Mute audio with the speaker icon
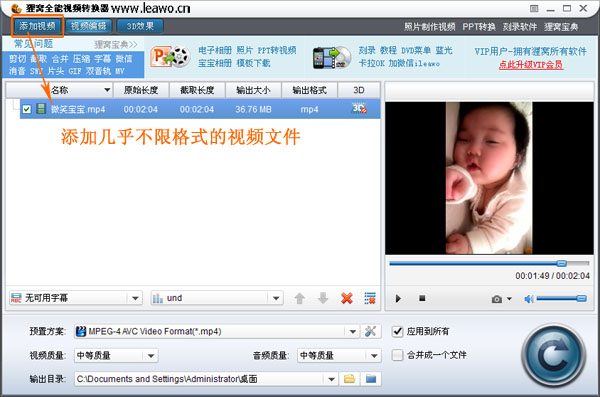 pos(529,299)
